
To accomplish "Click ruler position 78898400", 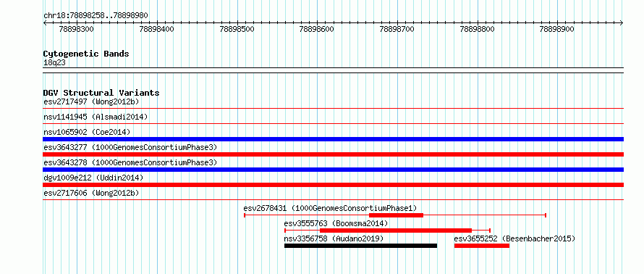I will (156, 29).
